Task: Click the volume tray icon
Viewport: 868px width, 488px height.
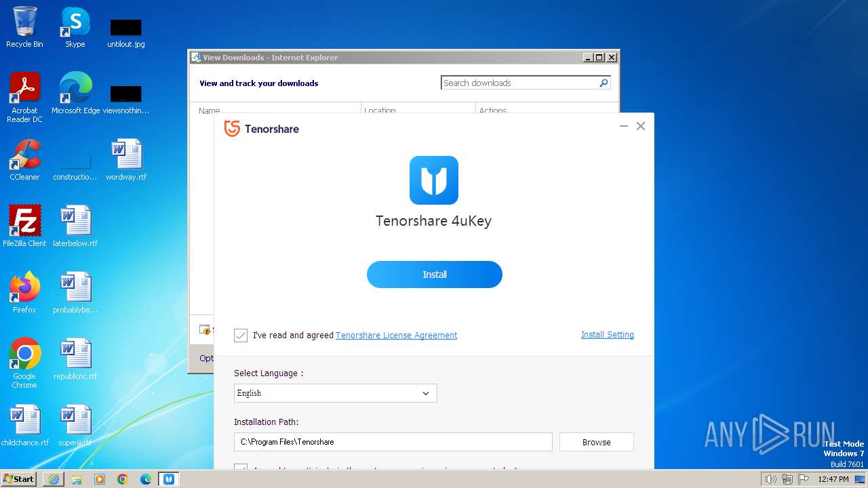Action: click(770, 479)
